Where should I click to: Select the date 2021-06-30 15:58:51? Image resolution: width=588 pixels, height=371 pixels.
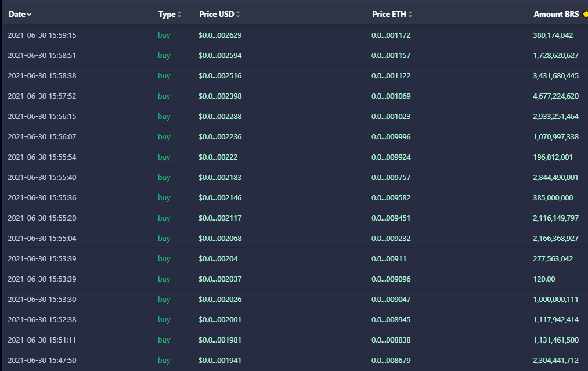pos(42,56)
